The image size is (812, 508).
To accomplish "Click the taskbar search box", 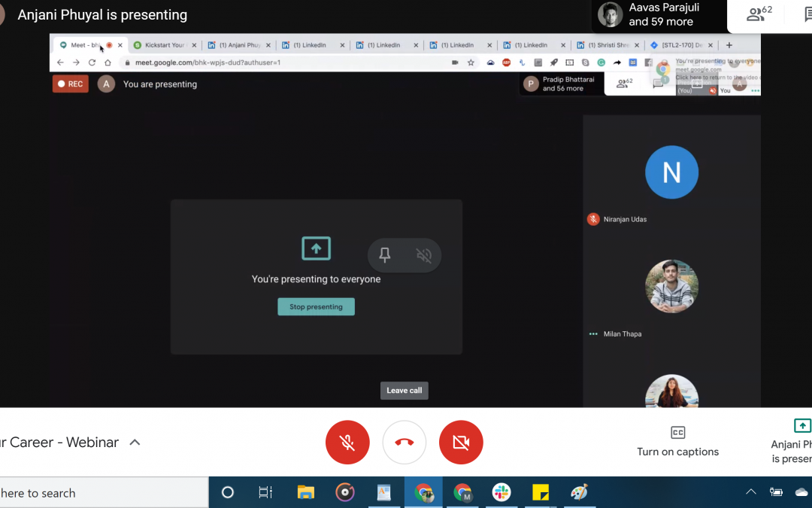I will point(104,492).
